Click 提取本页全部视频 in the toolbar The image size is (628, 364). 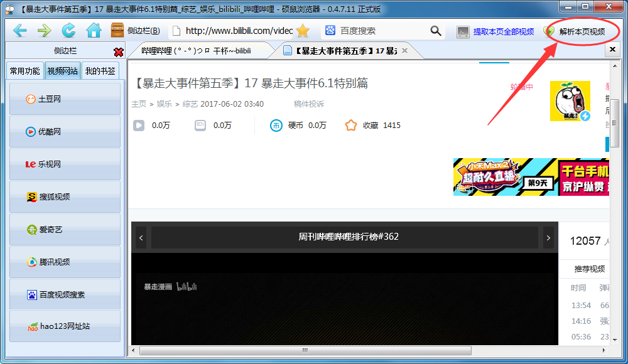495,31
